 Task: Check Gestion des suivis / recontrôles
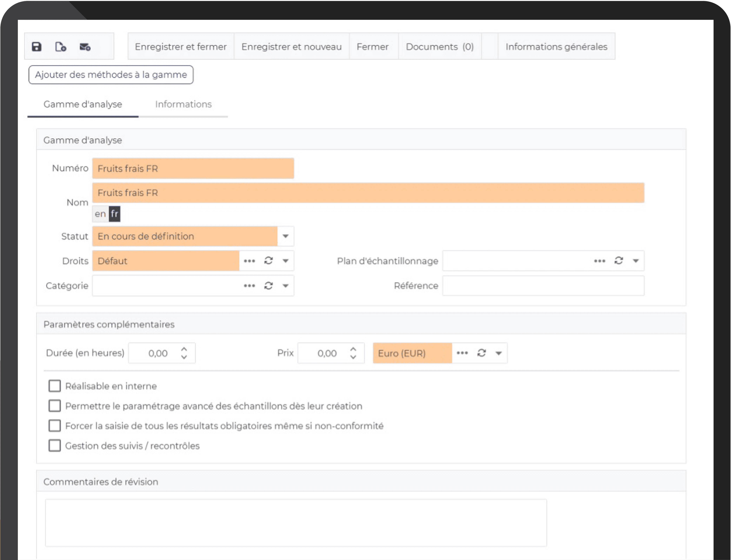[55, 446]
